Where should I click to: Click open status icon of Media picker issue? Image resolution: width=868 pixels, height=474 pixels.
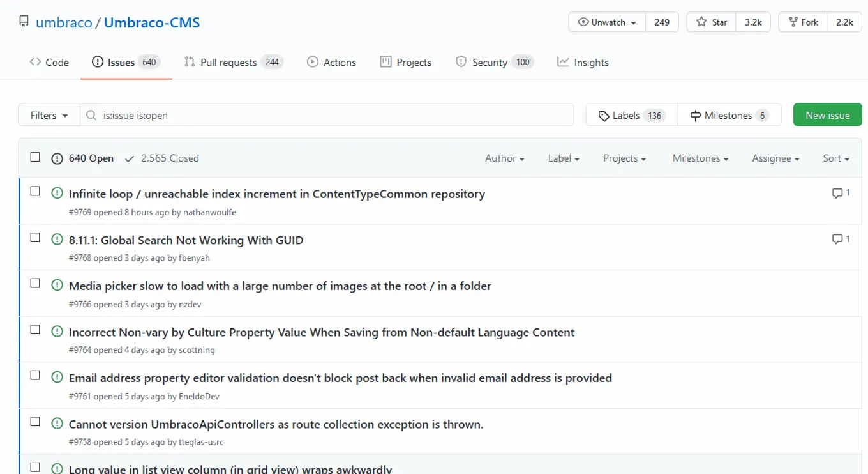(x=57, y=285)
